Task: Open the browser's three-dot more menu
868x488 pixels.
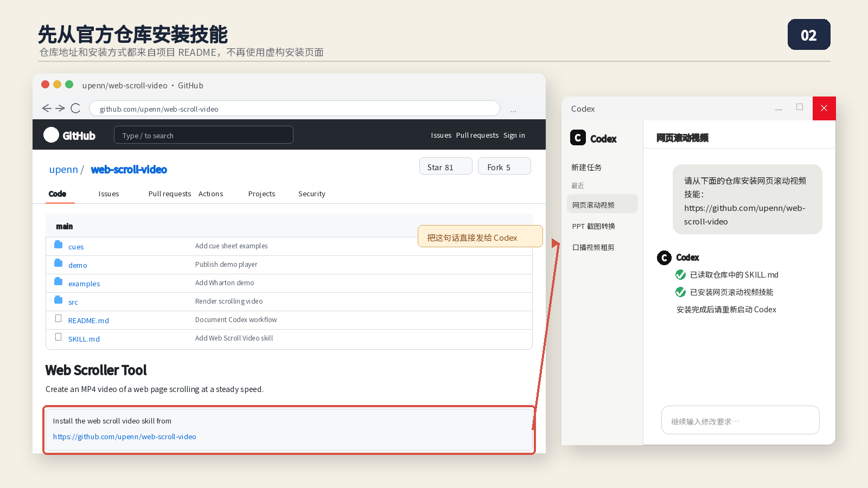Action: (x=513, y=110)
